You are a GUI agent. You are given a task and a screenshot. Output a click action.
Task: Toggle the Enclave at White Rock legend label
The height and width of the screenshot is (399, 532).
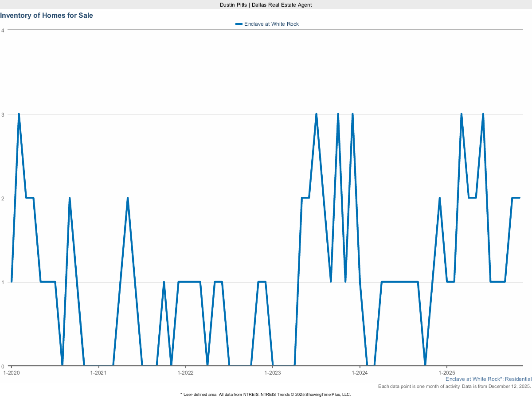pos(271,24)
